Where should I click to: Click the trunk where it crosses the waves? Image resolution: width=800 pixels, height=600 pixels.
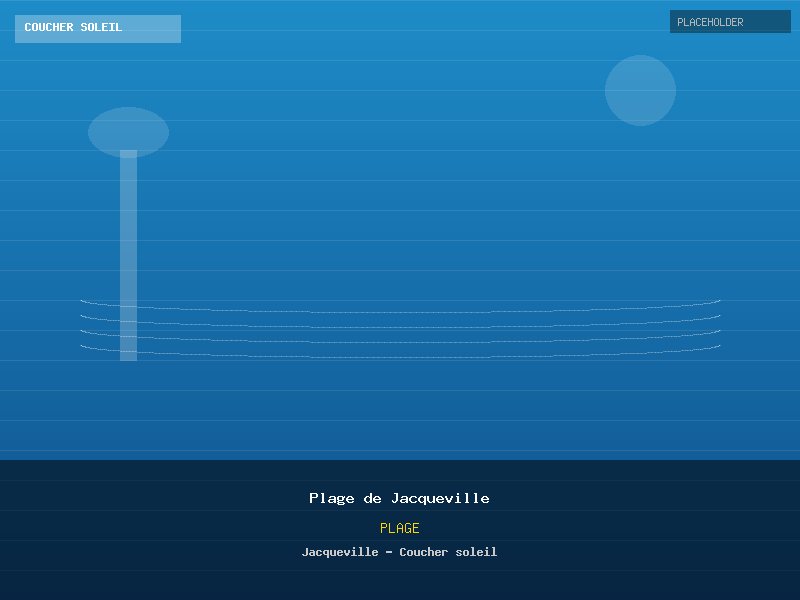coord(128,330)
